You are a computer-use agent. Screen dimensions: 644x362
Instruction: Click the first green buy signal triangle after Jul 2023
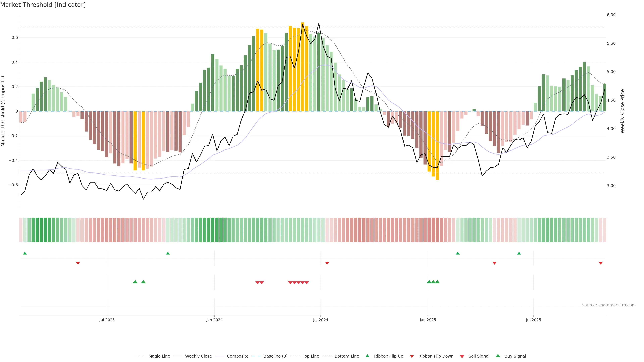tap(135, 282)
